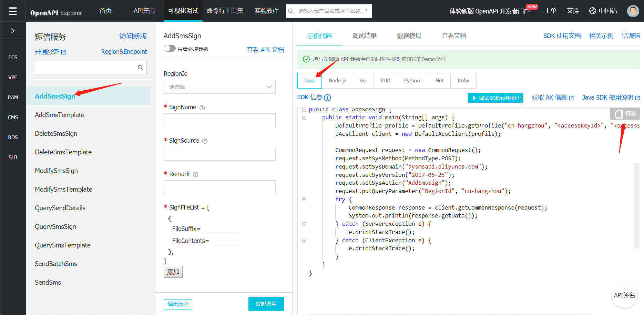Select 可视化调试 navigation tab
Screen dimensions: 644x315
(x=183, y=11)
